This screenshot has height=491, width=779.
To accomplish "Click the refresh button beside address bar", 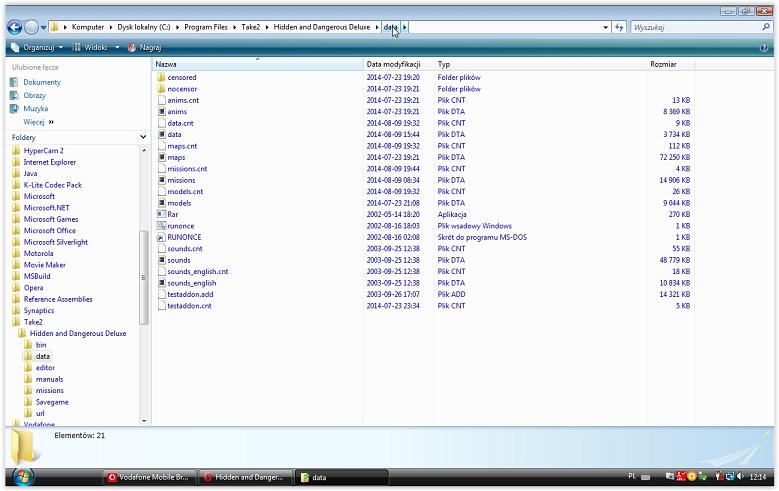I will (619, 27).
